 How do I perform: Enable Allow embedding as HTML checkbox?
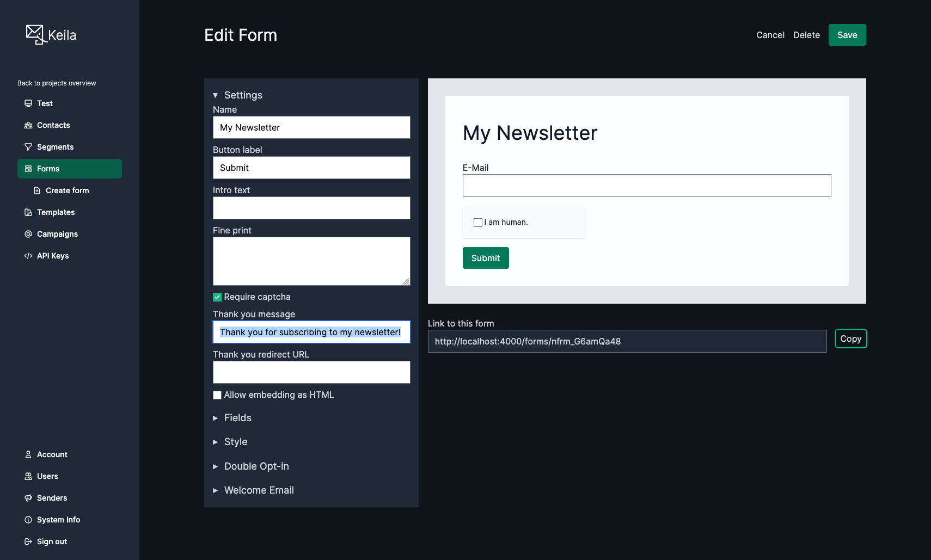[x=217, y=395]
